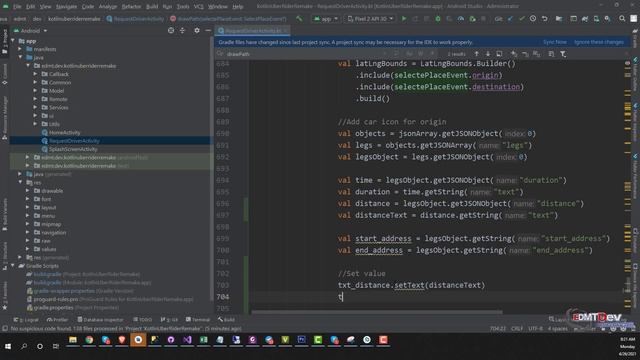
Task: Open the Project Structure folder icon in toolbar
Action: (x=559, y=19)
